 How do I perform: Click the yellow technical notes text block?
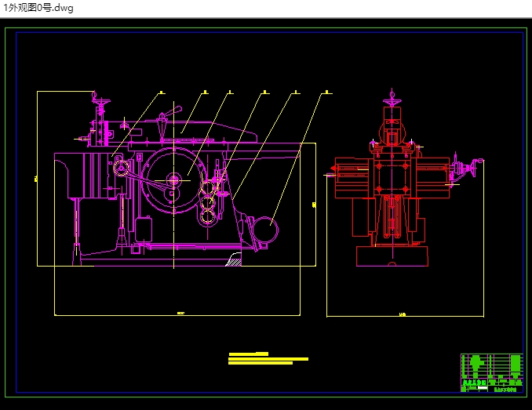click(268, 358)
